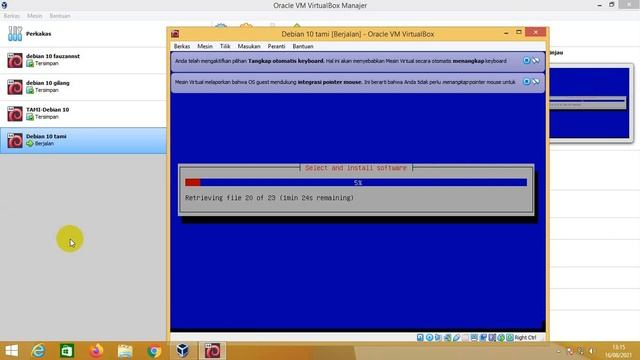Screen dimensions: 640x360
Task: Click the Debian icon of 'Debian 10 tami'
Action: tap(15, 140)
